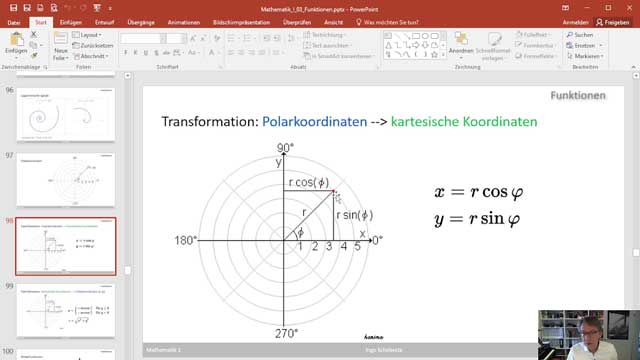Click the Anmelden sign-in link

[575, 22]
